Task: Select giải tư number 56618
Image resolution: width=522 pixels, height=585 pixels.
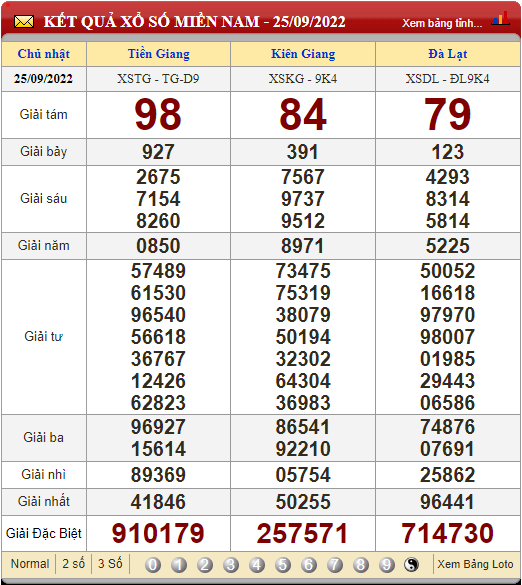Action: pyautogui.click(x=158, y=337)
